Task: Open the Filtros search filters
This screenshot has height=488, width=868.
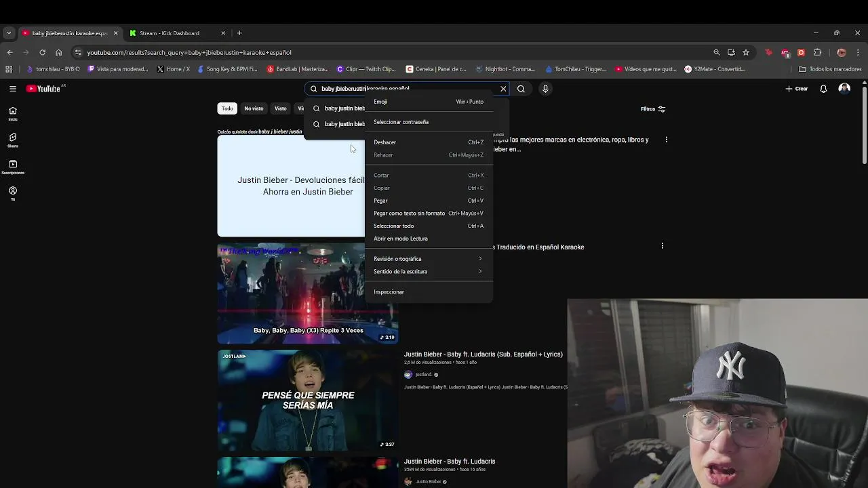Action: [x=653, y=109]
